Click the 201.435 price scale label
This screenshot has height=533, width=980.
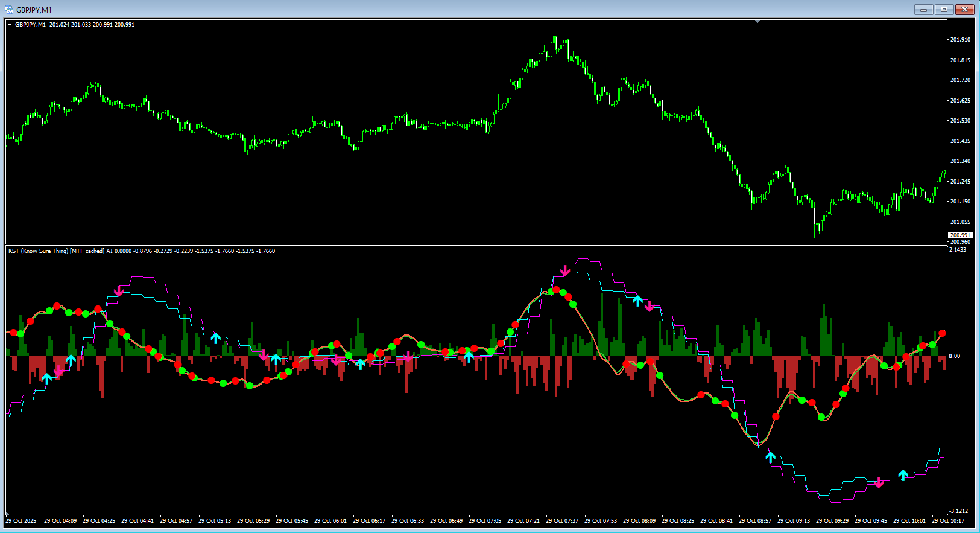coord(960,141)
